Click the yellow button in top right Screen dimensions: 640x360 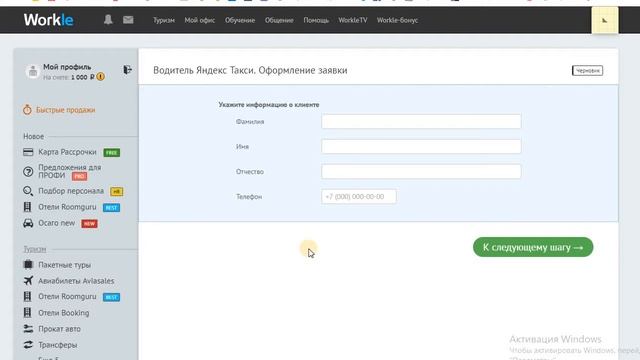[604, 20]
